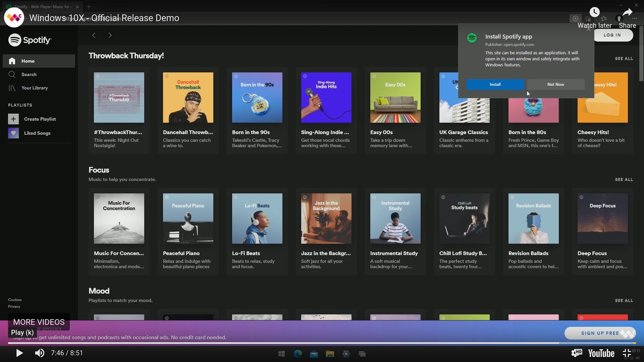Open Search in Spotify sidebar
The image size is (644, 362).
pos(39,74)
